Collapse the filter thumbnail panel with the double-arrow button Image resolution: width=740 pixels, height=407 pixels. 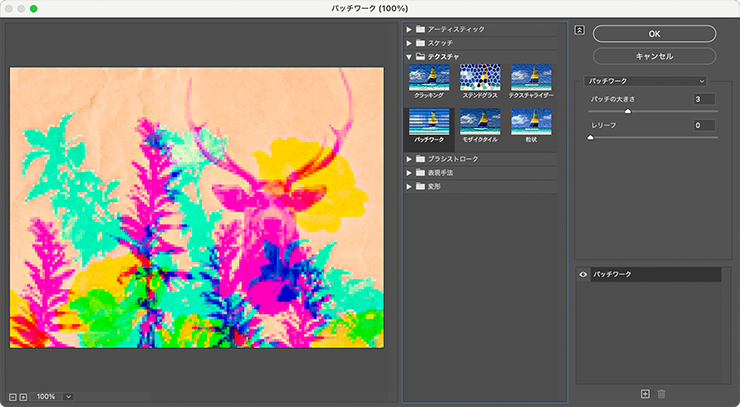(579, 30)
